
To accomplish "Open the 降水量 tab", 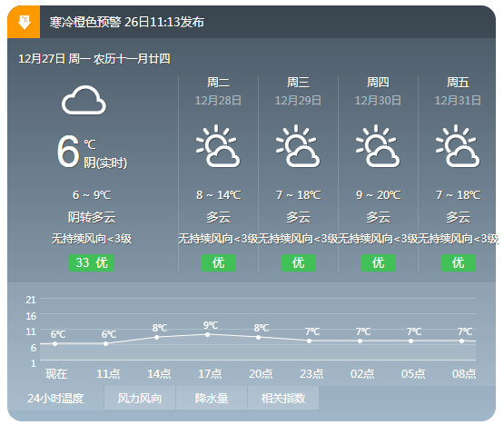I will [212, 398].
